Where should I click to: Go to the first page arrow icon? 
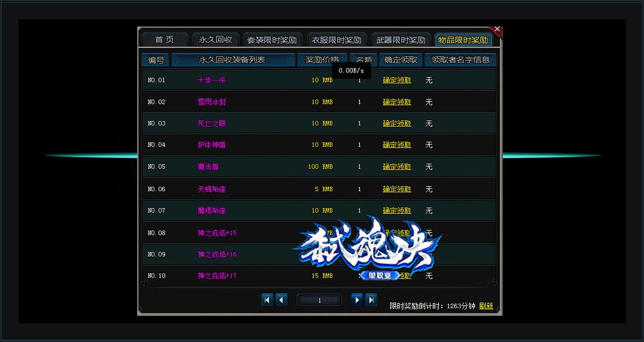point(267,300)
